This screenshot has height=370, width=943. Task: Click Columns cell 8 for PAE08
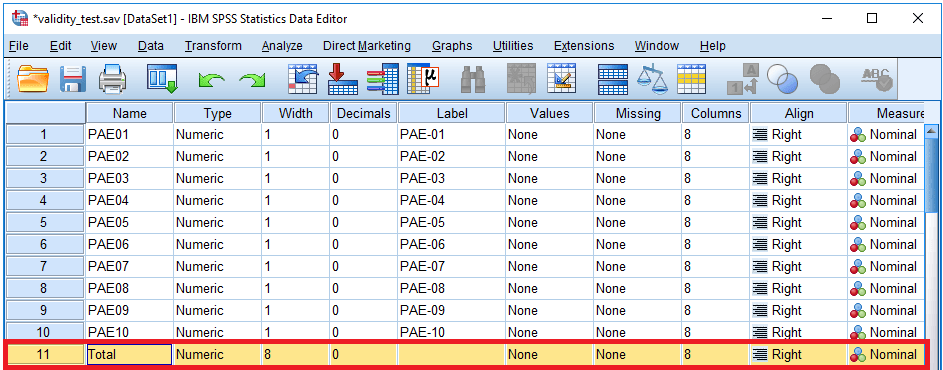pyautogui.click(x=716, y=288)
